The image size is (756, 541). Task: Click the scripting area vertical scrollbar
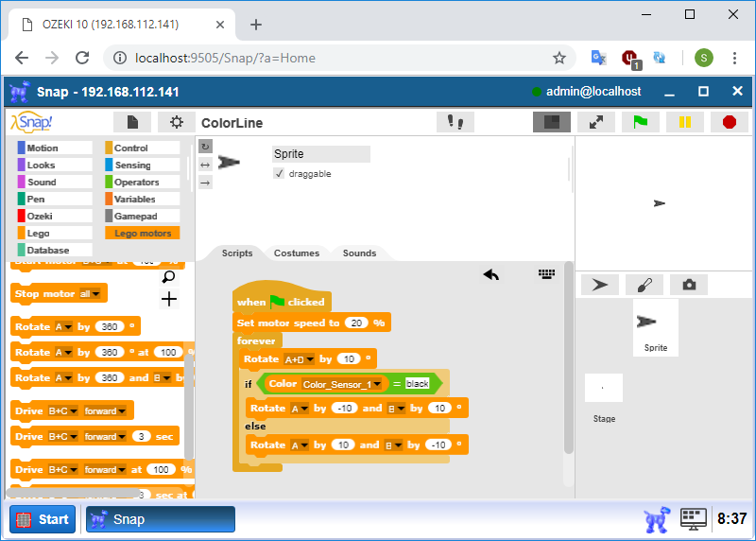[x=569, y=358]
